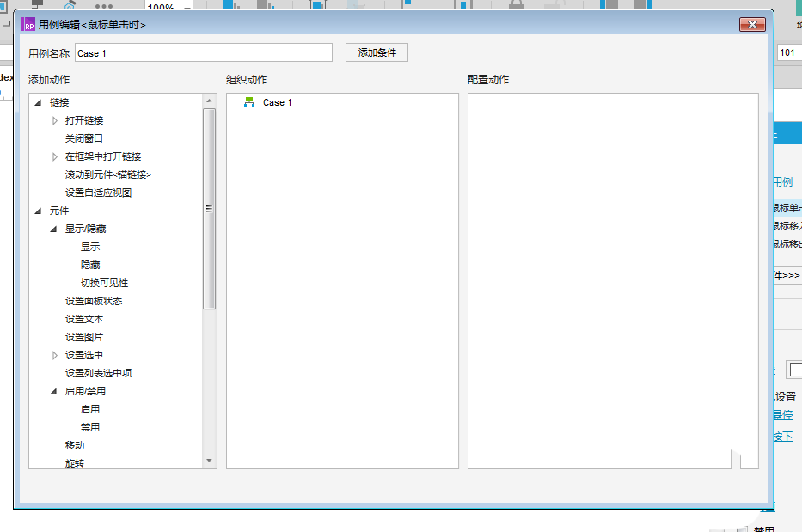The width and height of the screenshot is (802, 532).
Task: Collapse the 元件 category
Action: coord(39,211)
